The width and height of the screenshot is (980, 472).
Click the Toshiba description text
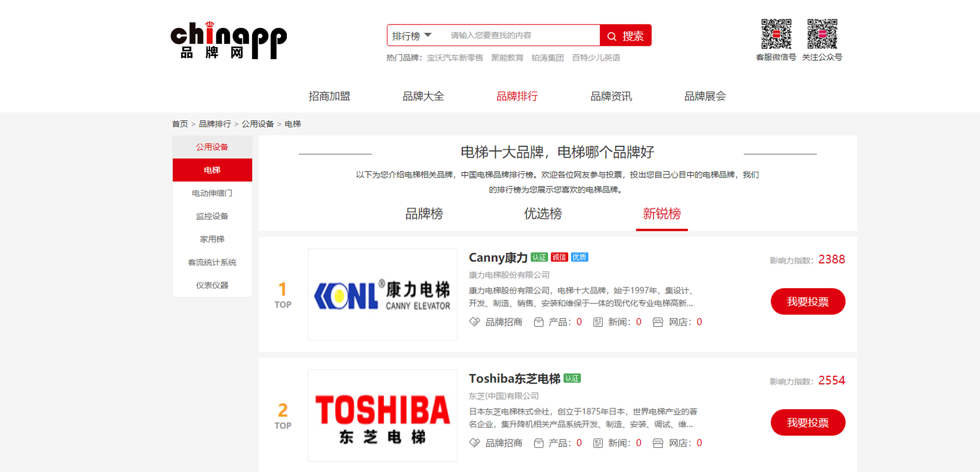coord(583,418)
